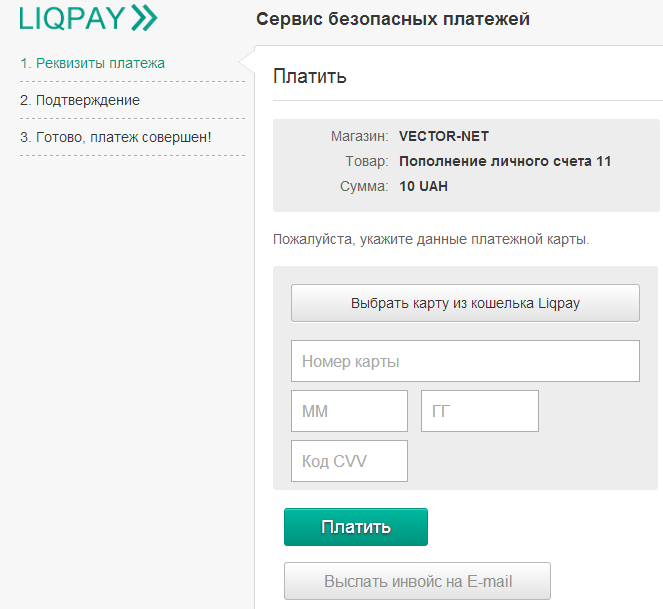
Task: Click the MM expiry month field
Action: point(349,411)
